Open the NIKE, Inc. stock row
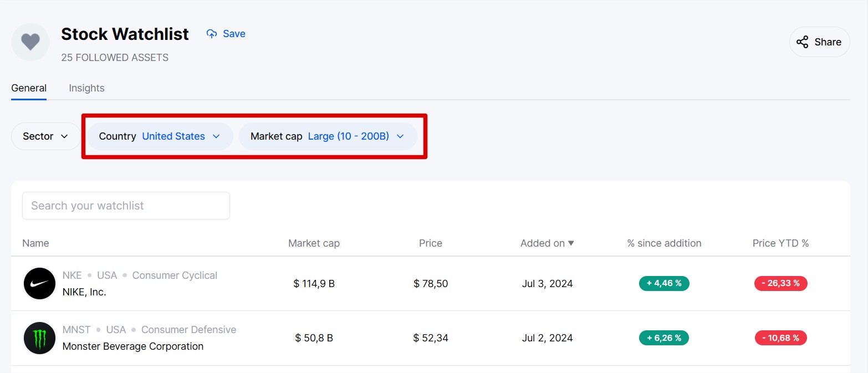 pyautogui.click(x=84, y=292)
